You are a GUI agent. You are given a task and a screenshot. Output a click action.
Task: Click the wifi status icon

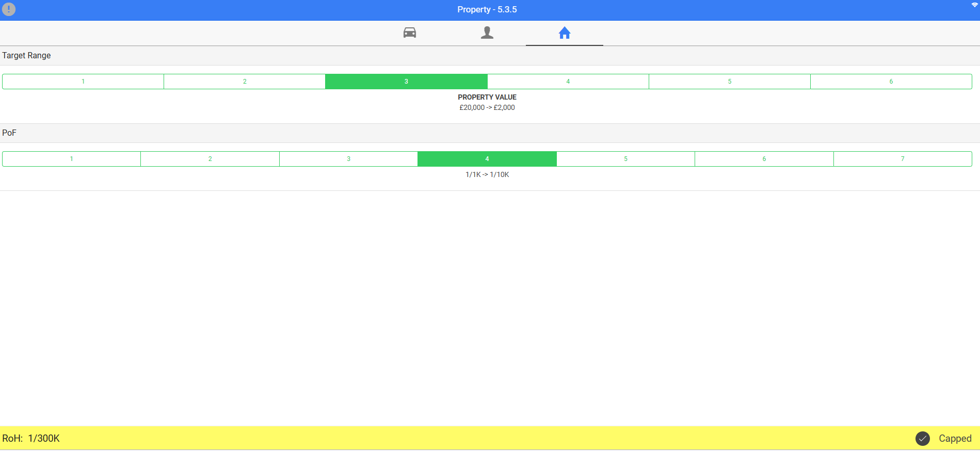click(x=974, y=5)
